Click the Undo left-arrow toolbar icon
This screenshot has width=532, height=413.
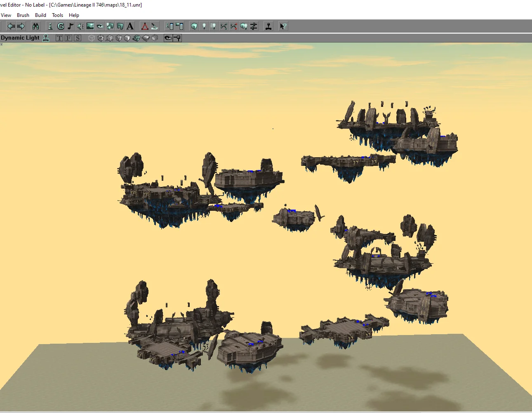11,26
